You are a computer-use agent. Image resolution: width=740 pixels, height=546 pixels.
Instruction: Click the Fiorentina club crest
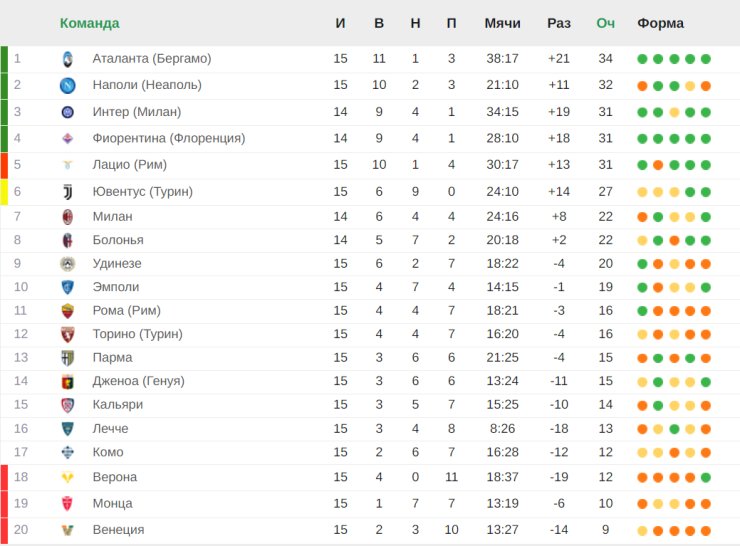[67, 139]
